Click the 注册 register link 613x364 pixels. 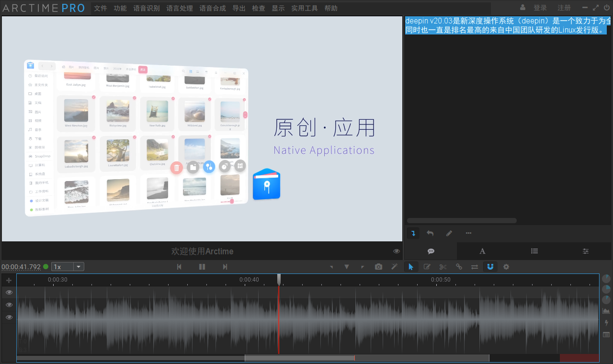[x=564, y=8]
